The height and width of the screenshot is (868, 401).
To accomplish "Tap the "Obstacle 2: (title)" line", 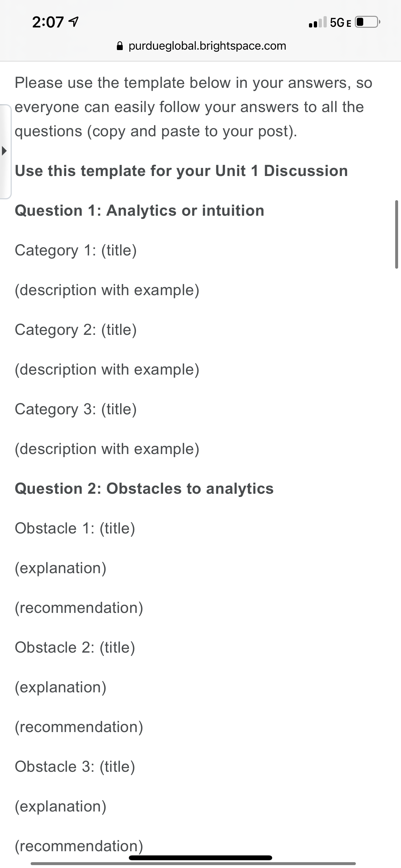I will click(75, 647).
